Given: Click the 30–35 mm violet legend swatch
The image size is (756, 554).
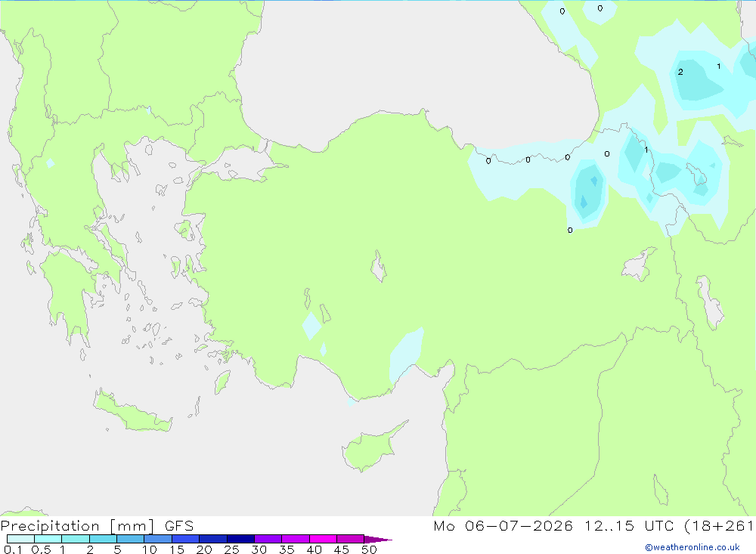Looking at the screenshot, I should (x=268, y=539).
